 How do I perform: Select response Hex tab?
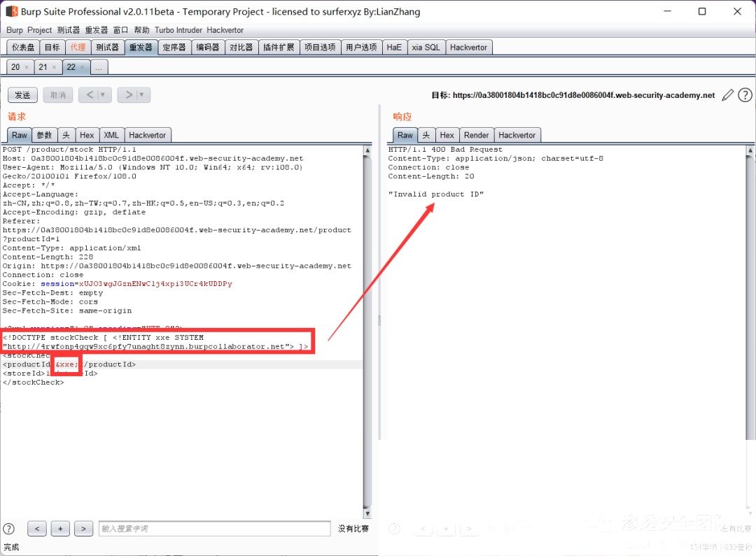pyautogui.click(x=447, y=135)
